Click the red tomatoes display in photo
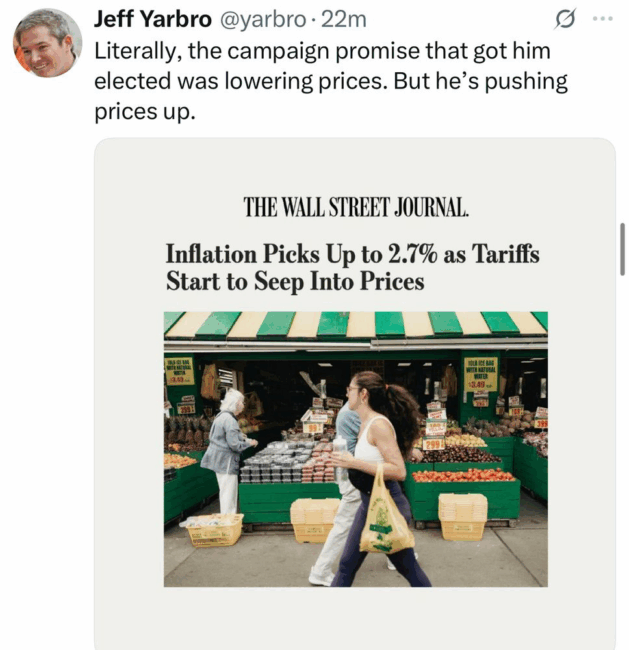629x650 pixels. (x=463, y=475)
